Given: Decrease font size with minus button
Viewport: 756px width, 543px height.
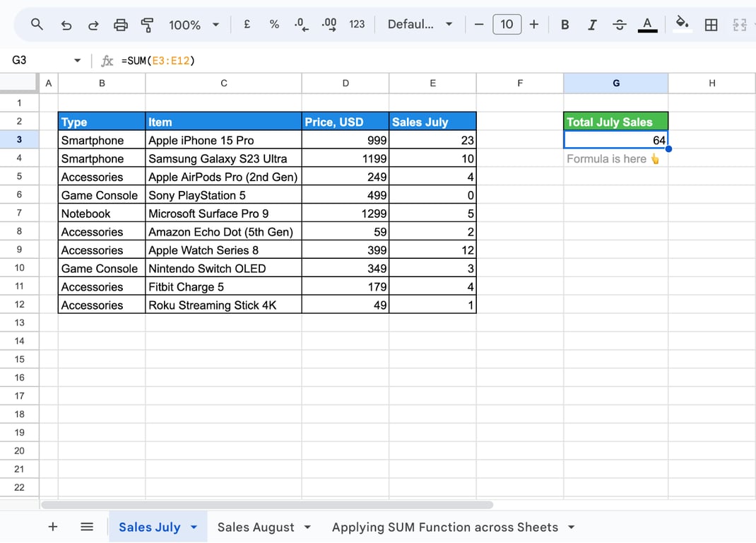Looking at the screenshot, I should pos(479,24).
